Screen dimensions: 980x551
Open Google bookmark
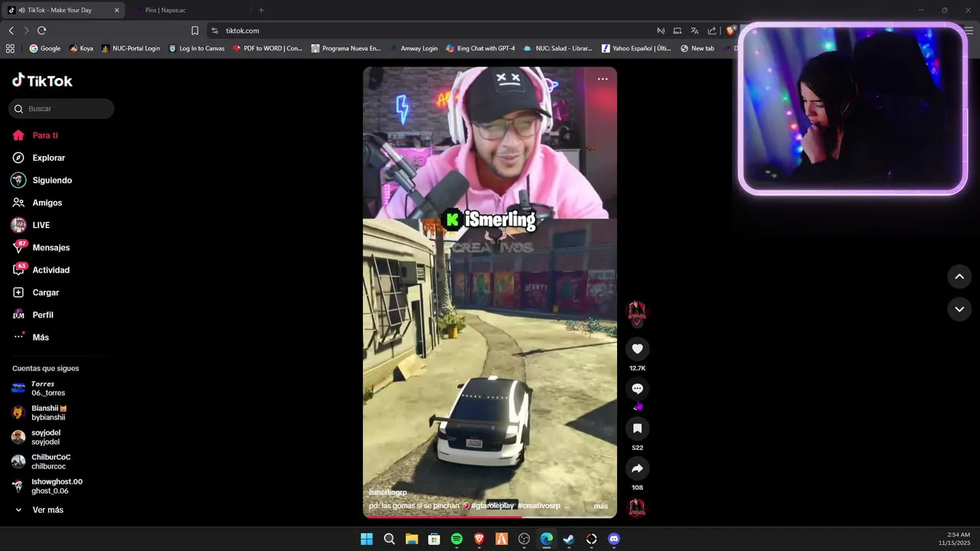[45, 48]
